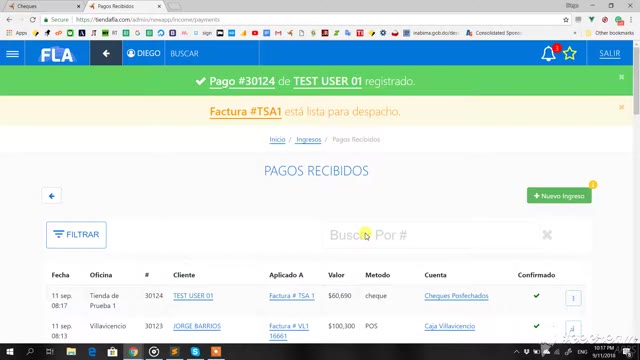The height and width of the screenshot is (360, 640).
Task: Open Windows search in taskbar
Action: point(30,351)
